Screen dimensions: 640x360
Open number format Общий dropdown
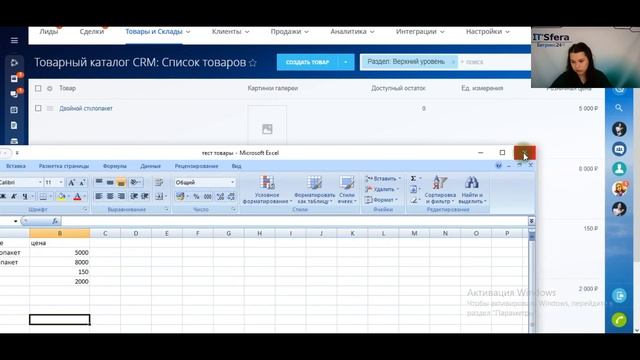coord(233,182)
